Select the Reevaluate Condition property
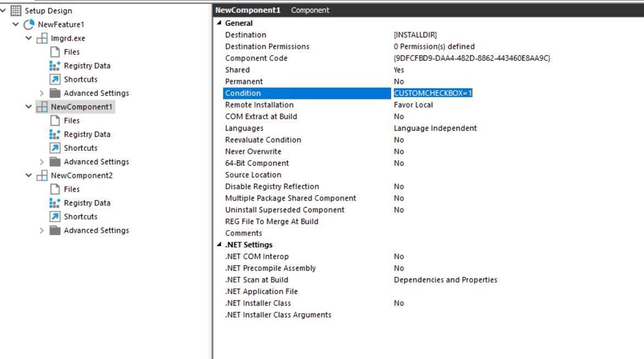The width and height of the screenshot is (644, 359). click(263, 140)
